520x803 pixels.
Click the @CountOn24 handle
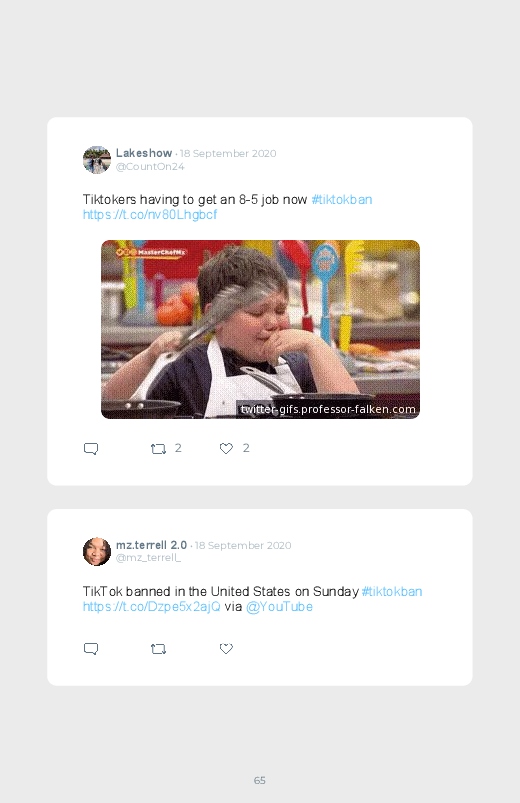pos(150,166)
